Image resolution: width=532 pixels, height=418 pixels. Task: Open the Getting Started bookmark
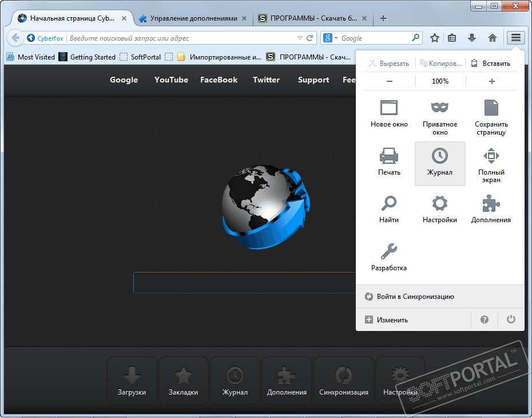[87, 57]
